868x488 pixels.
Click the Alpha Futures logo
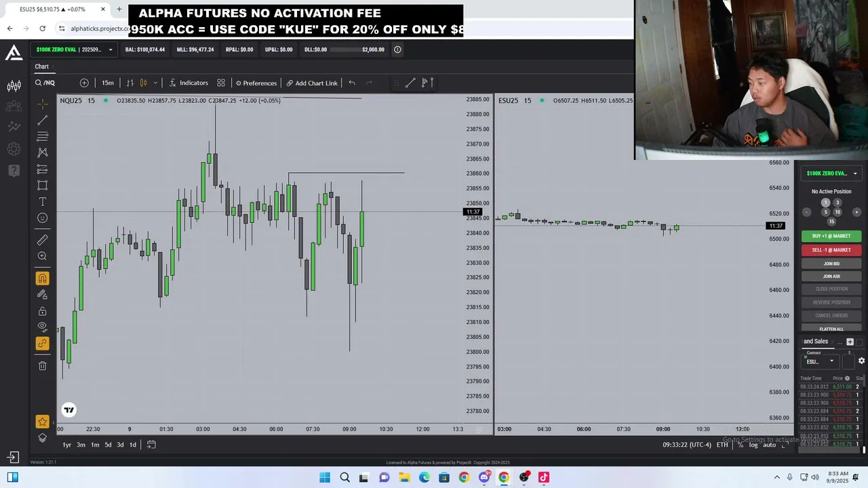[14, 52]
